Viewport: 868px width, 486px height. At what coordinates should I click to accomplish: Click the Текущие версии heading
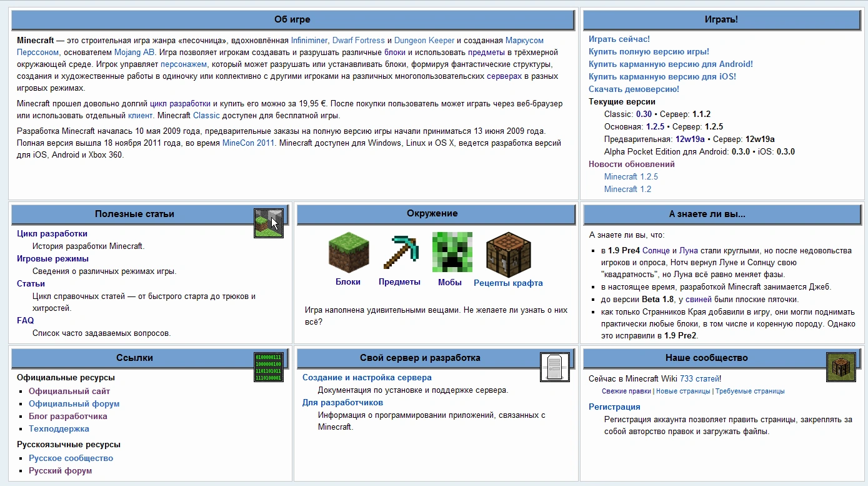(x=622, y=102)
